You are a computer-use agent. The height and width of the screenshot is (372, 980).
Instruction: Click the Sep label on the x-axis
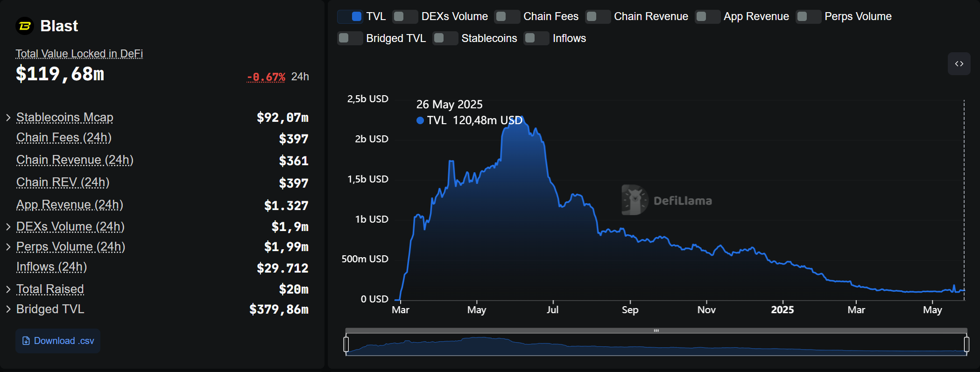coord(630,310)
